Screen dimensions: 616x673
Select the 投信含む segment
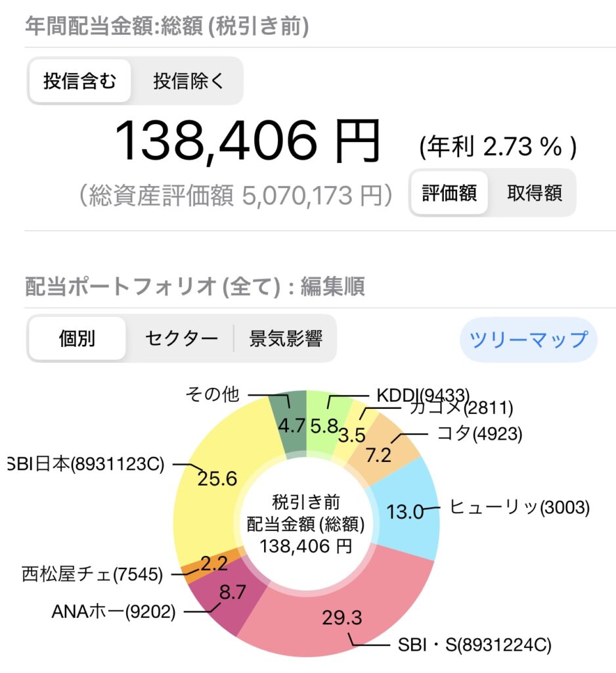[x=79, y=81]
